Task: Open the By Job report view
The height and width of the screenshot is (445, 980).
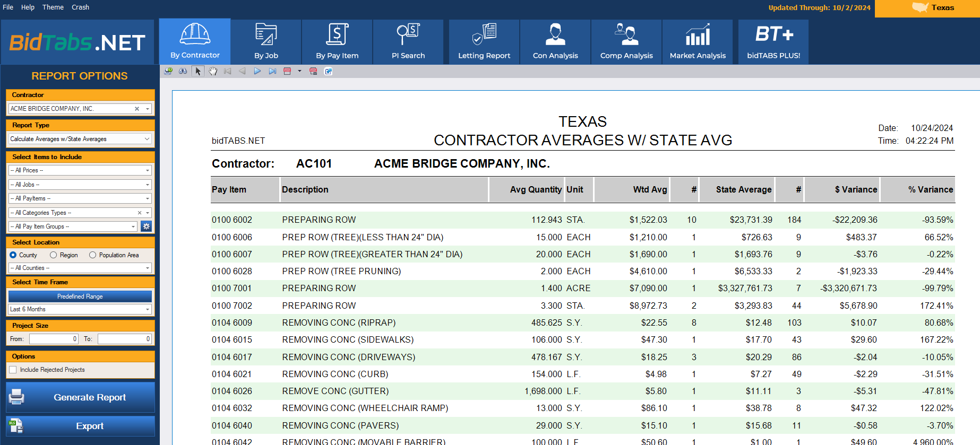Action: 266,41
